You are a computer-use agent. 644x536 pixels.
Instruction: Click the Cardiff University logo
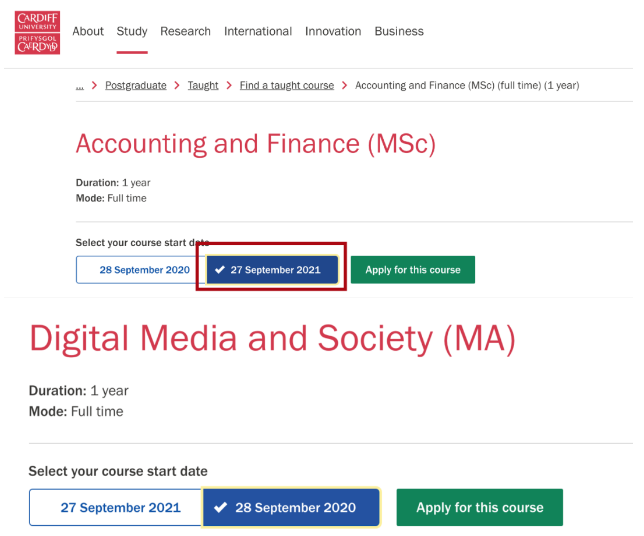point(38,31)
